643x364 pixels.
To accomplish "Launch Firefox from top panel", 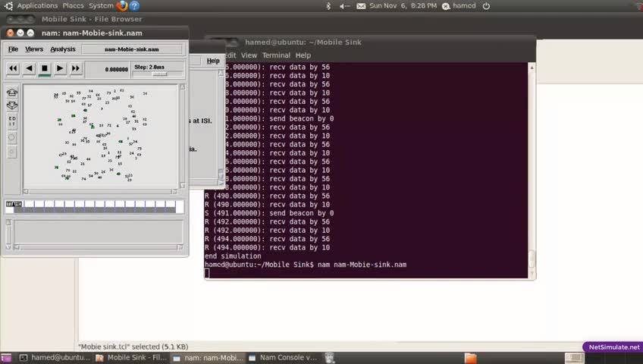I will (122, 6).
